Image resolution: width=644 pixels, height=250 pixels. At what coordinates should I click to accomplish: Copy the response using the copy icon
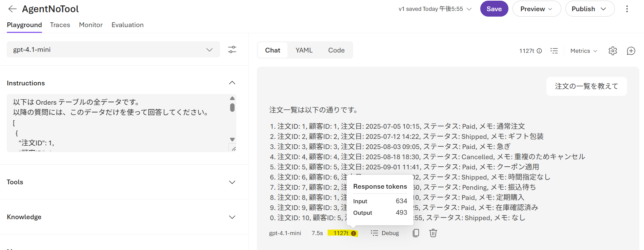[416, 233]
